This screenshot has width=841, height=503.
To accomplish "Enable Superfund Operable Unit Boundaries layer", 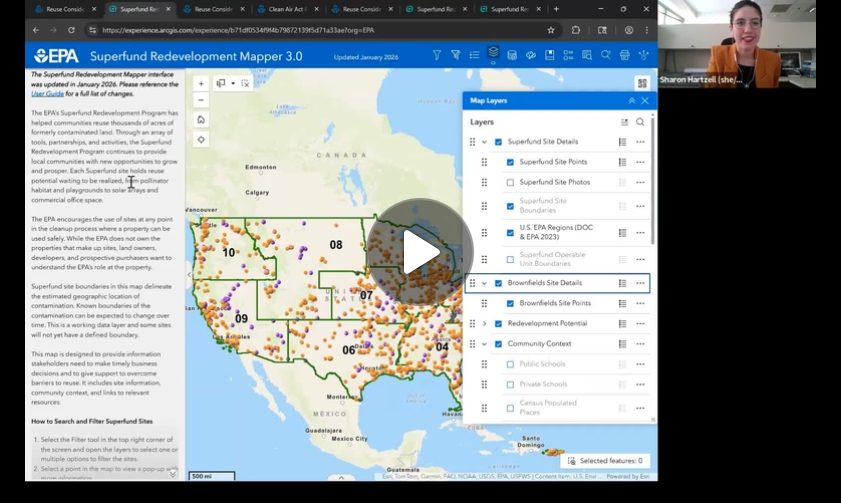I will [510, 260].
